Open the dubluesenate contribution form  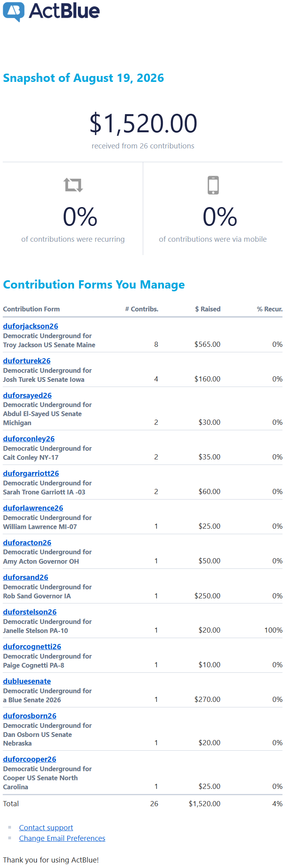coord(27,681)
